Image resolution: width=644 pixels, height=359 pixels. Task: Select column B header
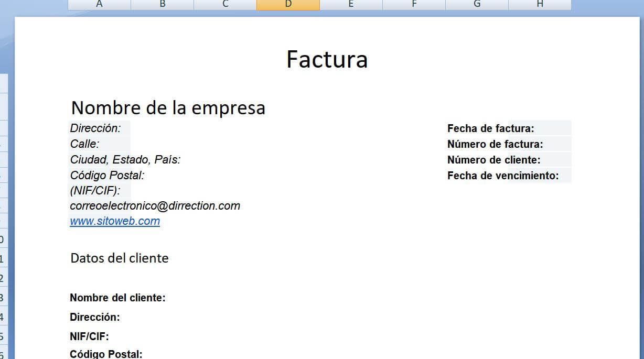pos(162,4)
